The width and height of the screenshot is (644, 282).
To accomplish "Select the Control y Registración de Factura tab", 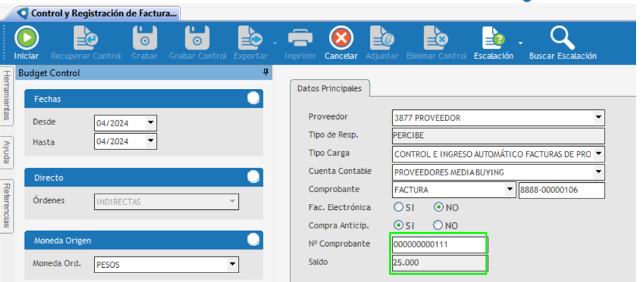I will [98, 14].
